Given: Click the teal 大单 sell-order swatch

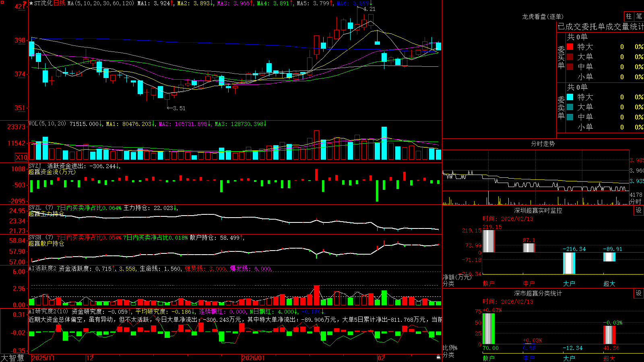Looking at the screenshot, I should pyautogui.click(x=570, y=107).
